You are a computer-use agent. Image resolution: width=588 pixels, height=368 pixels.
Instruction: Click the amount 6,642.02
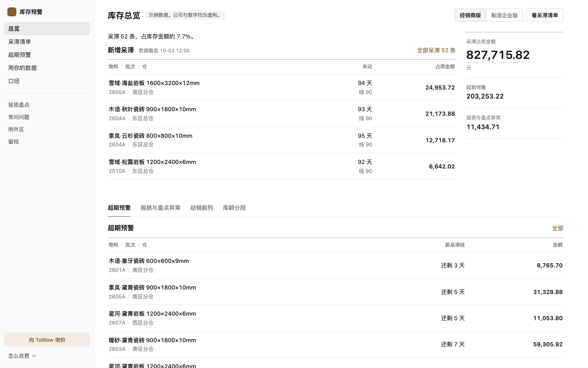442,166
